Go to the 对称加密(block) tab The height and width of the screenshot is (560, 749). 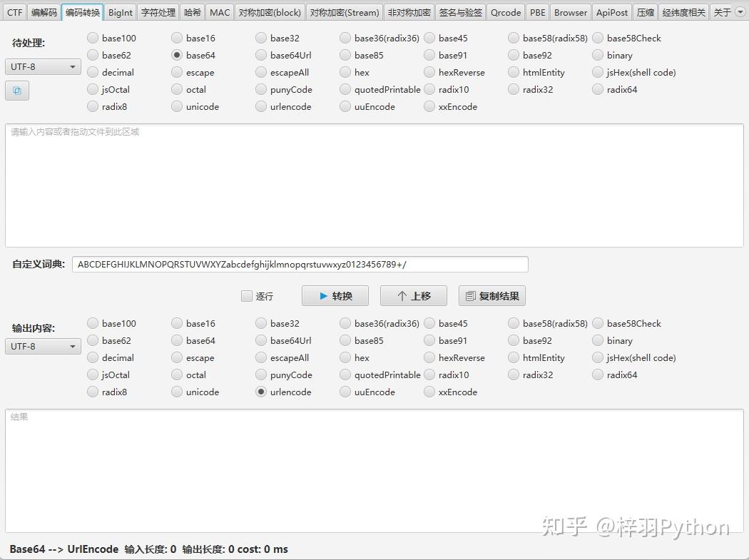(x=270, y=12)
